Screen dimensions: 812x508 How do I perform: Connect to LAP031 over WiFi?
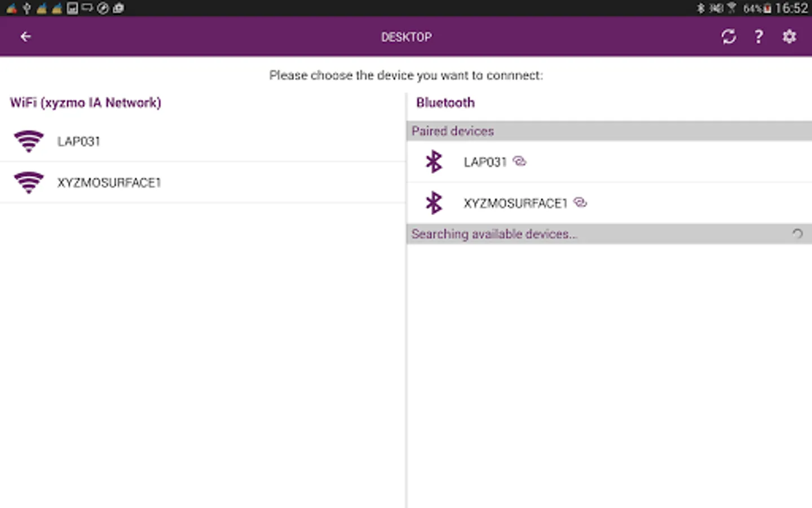tap(79, 141)
